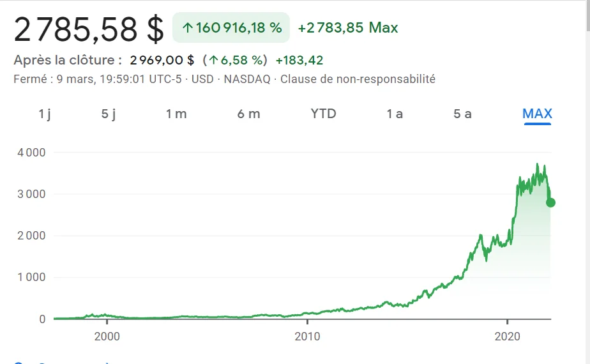Click the main price 2 785,58 $
This screenshot has width=590, height=364.
point(89,29)
